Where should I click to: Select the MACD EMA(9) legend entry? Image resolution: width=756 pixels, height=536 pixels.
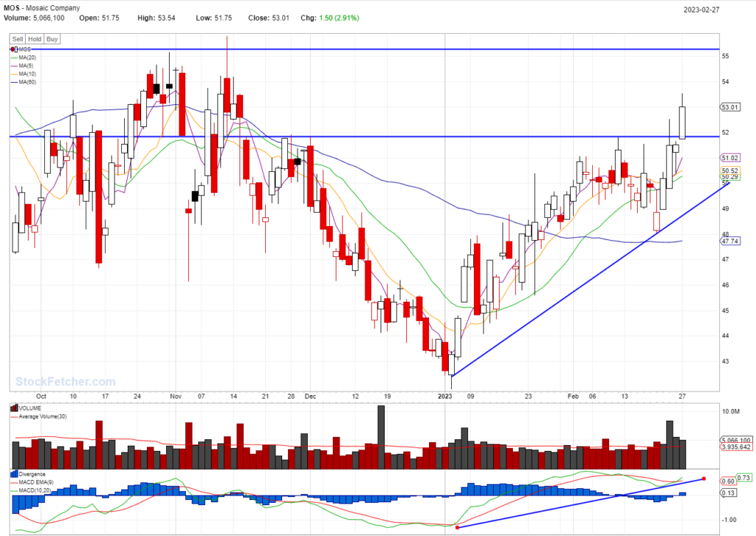[32, 482]
